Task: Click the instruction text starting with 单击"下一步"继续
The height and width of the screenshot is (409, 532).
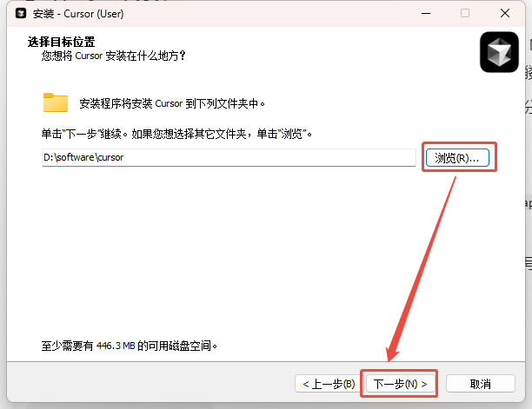Action: click(176, 134)
